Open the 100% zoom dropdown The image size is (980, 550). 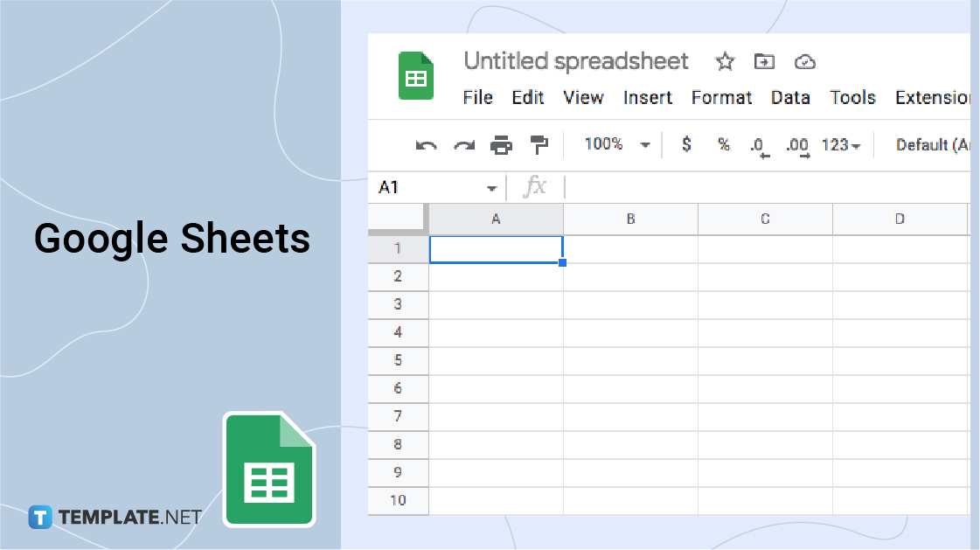pyautogui.click(x=617, y=144)
